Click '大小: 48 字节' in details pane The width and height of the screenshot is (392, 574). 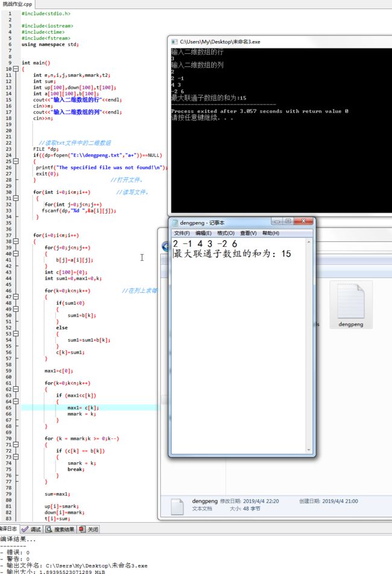click(x=245, y=508)
